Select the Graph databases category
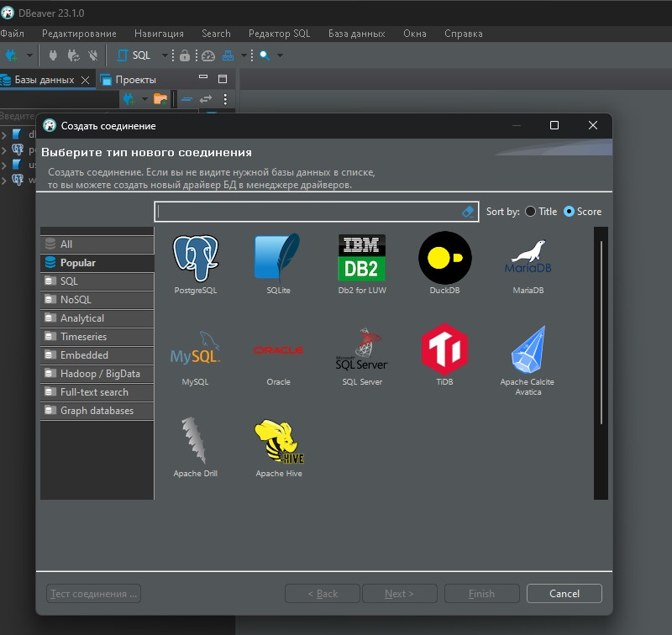Image resolution: width=672 pixels, height=635 pixels. pyautogui.click(x=97, y=411)
